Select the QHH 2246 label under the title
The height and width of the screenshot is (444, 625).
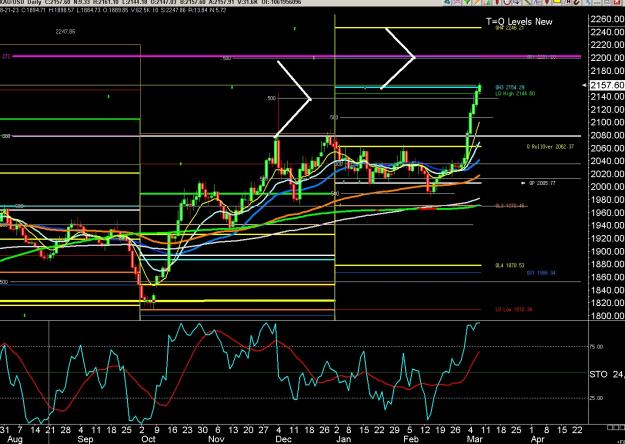coord(509,29)
